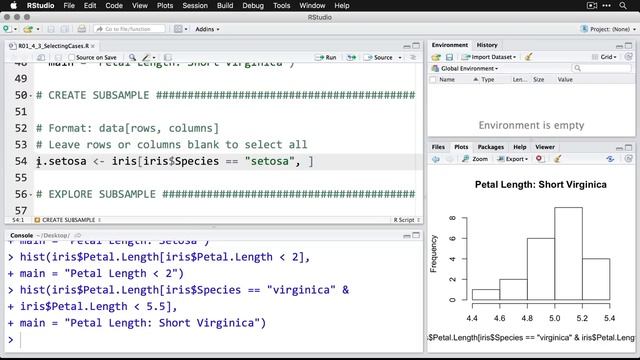Click the Go to file/function field

130,29
